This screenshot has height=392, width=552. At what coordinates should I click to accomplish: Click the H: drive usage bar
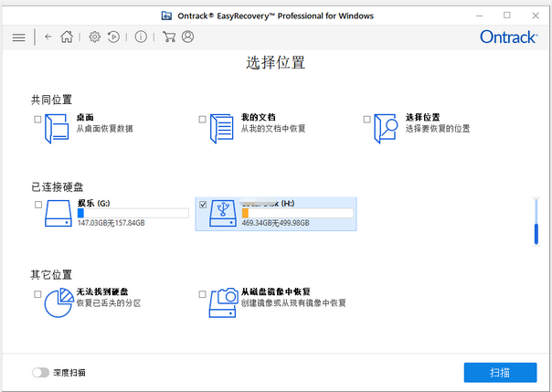click(297, 213)
